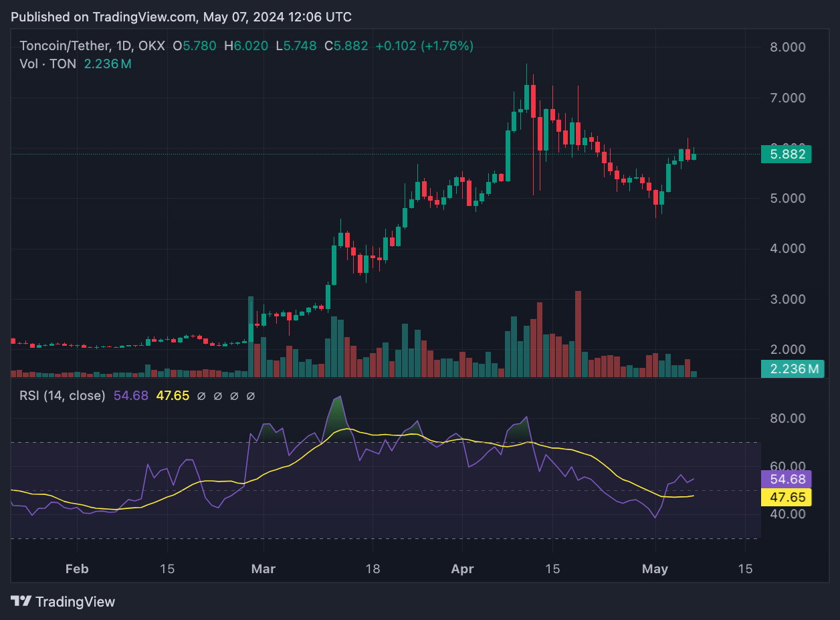This screenshot has height=620, width=840.
Task: Click the tallest red volume bar in April
Action: (x=578, y=334)
